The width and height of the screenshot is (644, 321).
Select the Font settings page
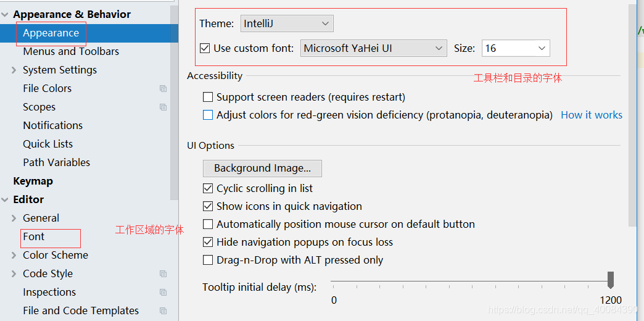click(34, 237)
